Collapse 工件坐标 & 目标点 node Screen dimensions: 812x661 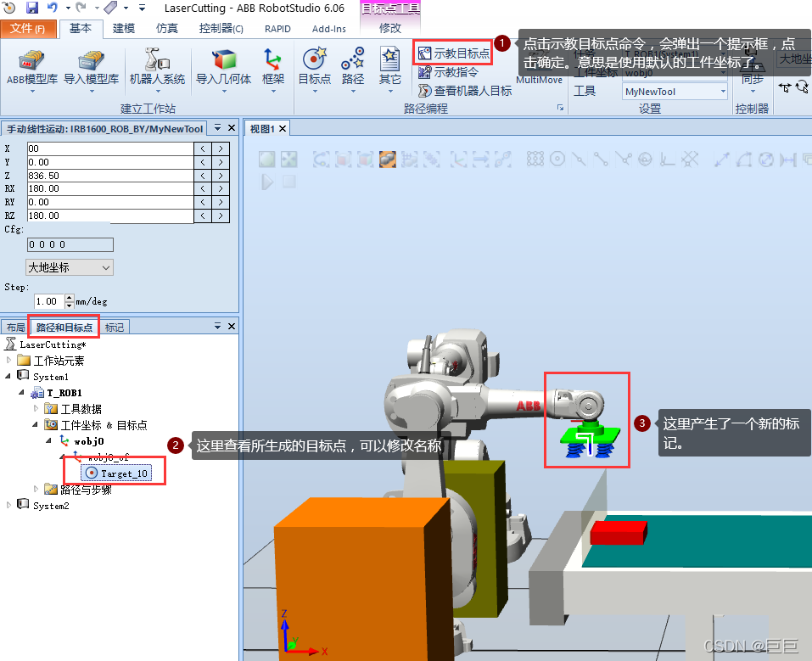coord(35,424)
